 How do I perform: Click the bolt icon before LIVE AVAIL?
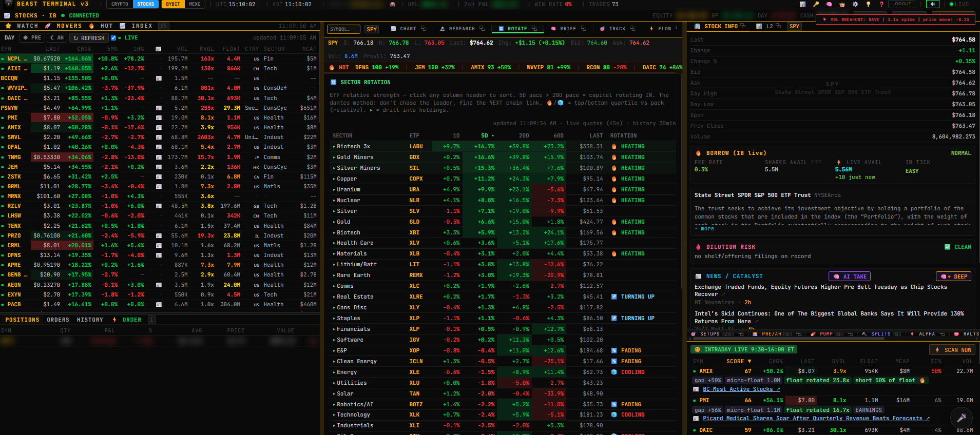[x=838, y=162]
